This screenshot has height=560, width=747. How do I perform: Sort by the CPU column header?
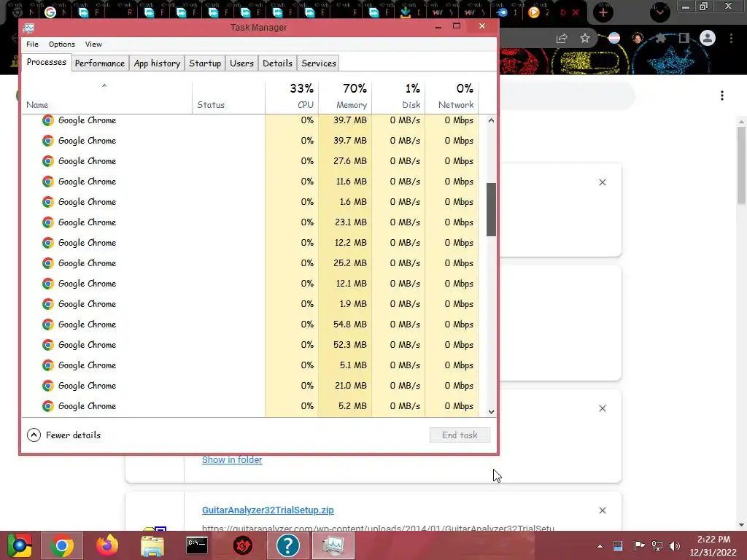(x=292, y=97)
